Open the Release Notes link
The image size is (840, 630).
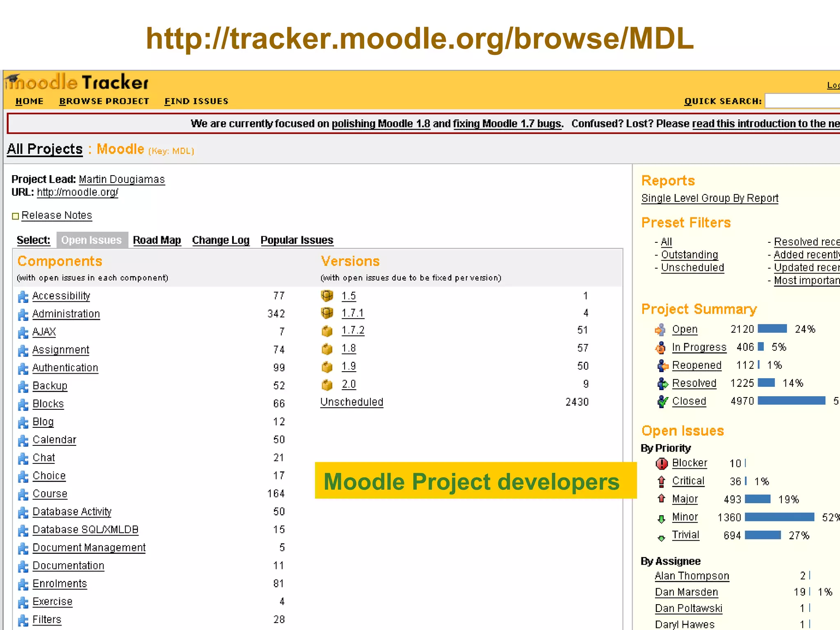coord(57,215)
